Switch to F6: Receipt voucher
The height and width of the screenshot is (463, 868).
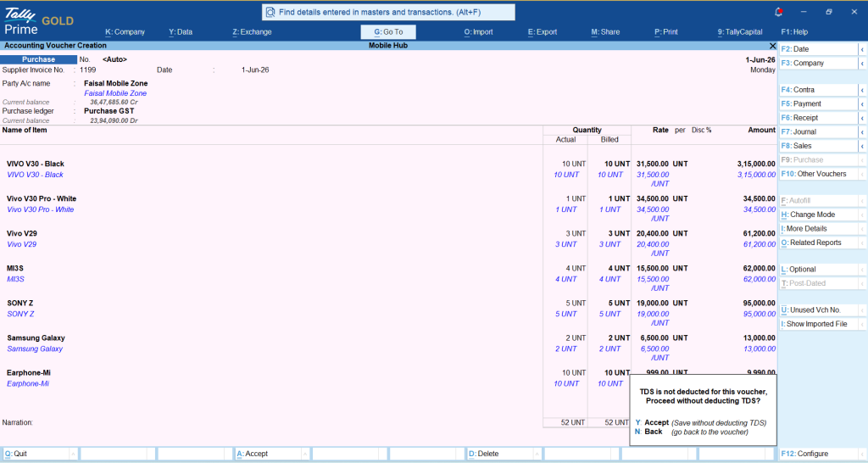pos(818,117)
